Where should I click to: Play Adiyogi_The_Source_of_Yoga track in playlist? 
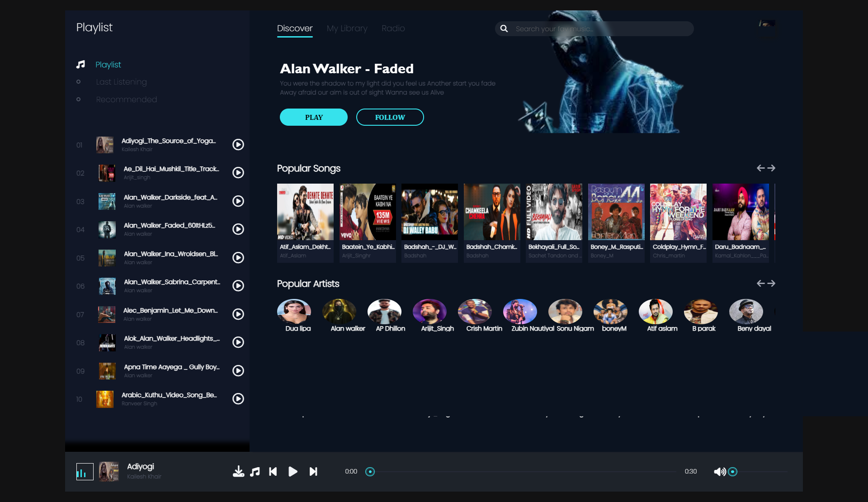pos(238,144)
